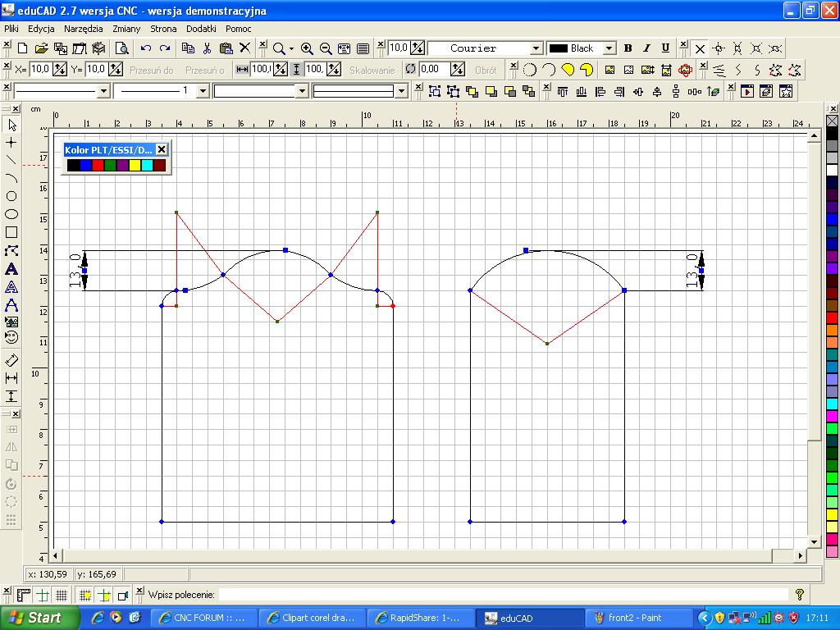Select the arc drawing tool

[11, 178]
